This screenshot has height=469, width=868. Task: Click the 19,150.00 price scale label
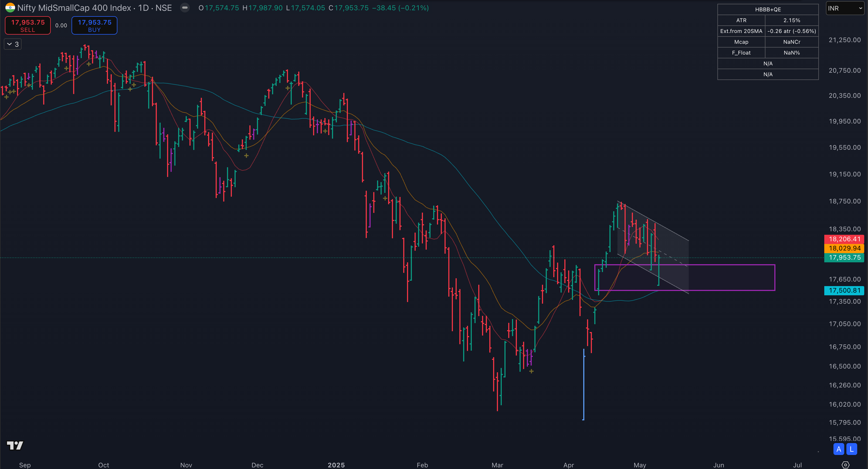[845, 174]
